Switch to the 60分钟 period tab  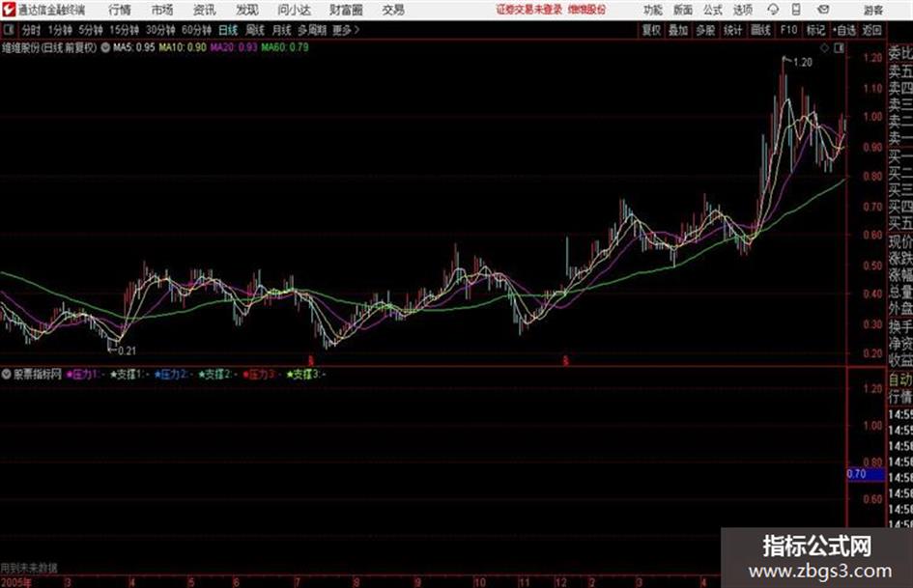(x=196, y=30)
